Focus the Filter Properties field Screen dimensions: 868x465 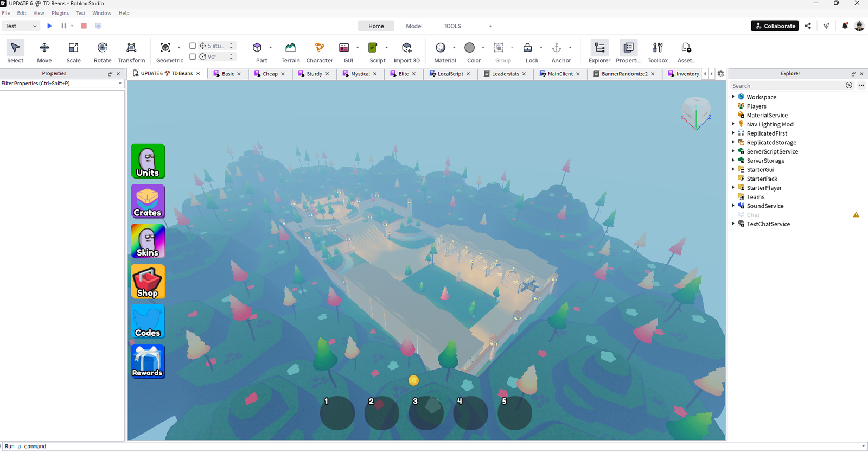pos(62,84)
